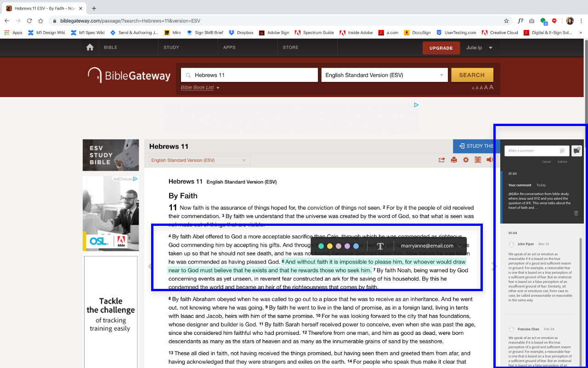Open a new browser tab

pyautogui.click(x=94, y=8)
